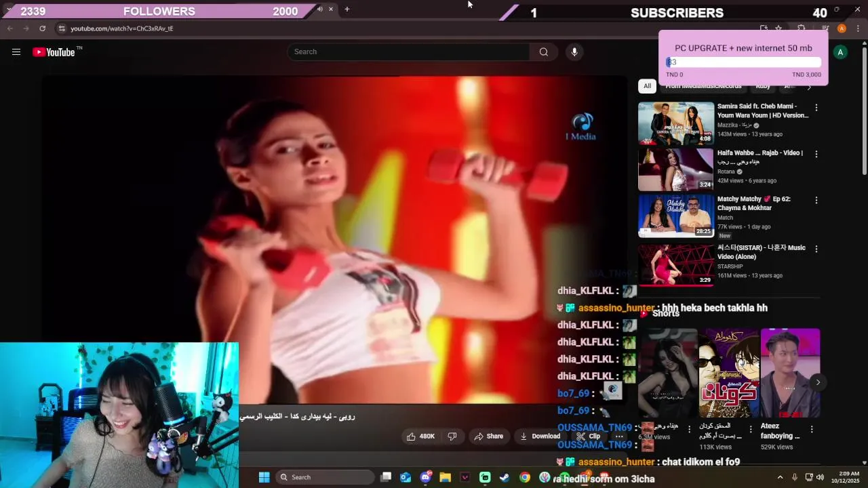The height and width of the screenshot is (488, 868).
Task: Click the YouTube search input field
Action: pos(408,52)
